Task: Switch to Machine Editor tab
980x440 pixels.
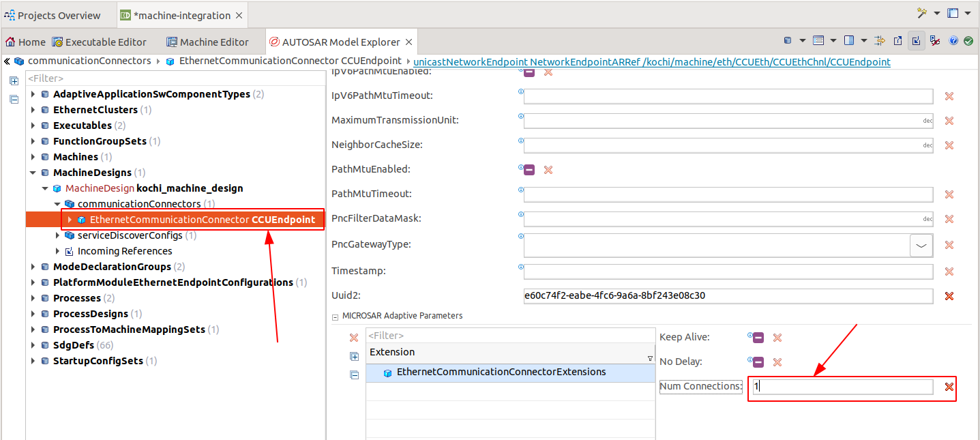Action: [207, 42]
